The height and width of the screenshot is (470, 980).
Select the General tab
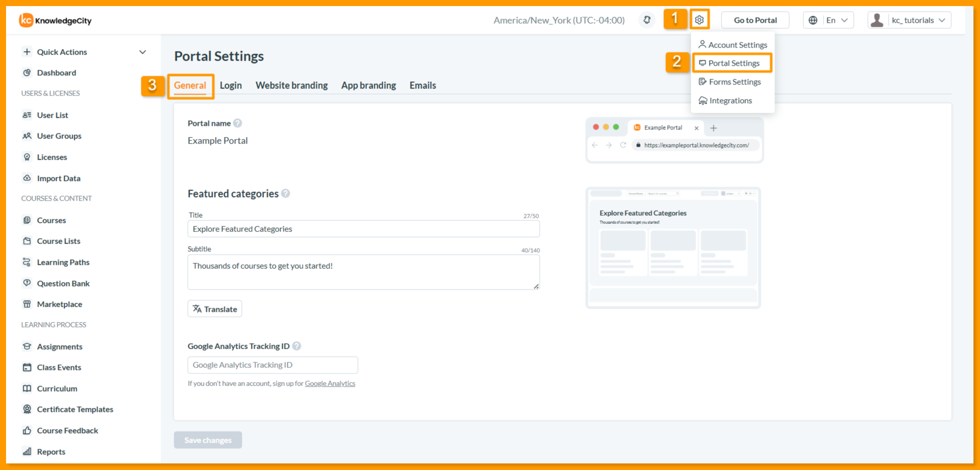(190, 85)
